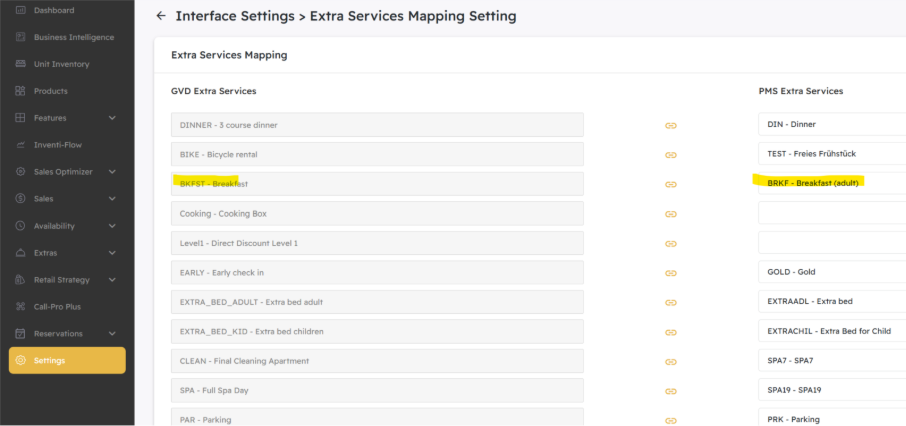Click the link icon for SPA Full Spa Day
The height and width of the screenshot is (426, 906).
click(671, 391)
